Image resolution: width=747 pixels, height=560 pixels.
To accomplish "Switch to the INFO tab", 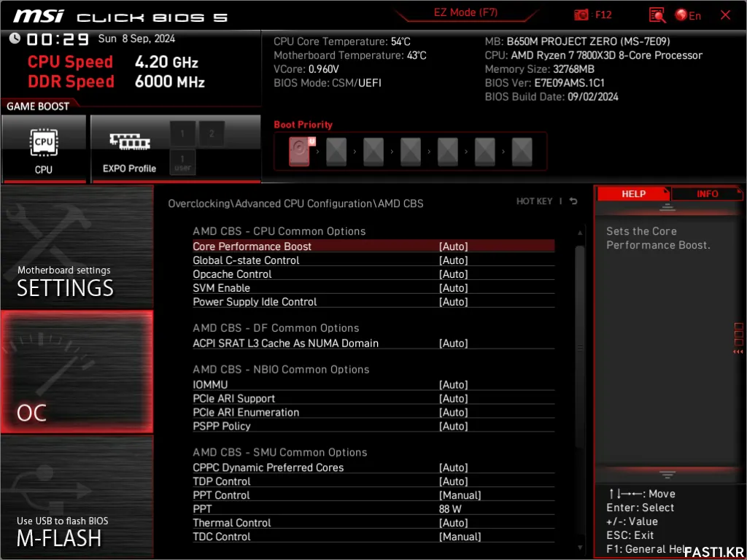I will coord(707,194).
